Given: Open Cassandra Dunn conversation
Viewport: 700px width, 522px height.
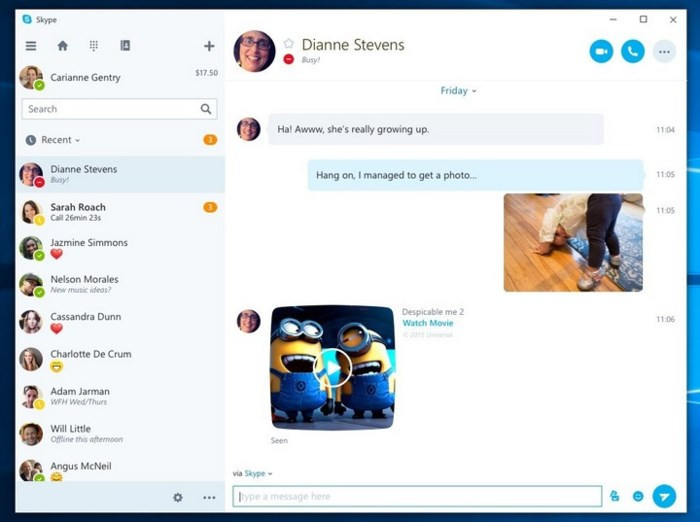Looking at the screenshot, I should [120, 322].
